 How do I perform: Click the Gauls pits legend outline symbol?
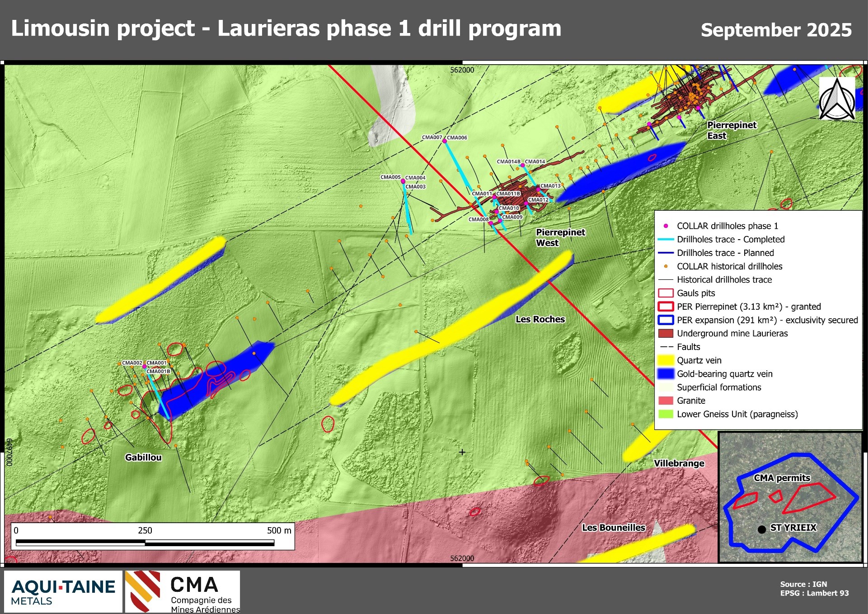666,293
